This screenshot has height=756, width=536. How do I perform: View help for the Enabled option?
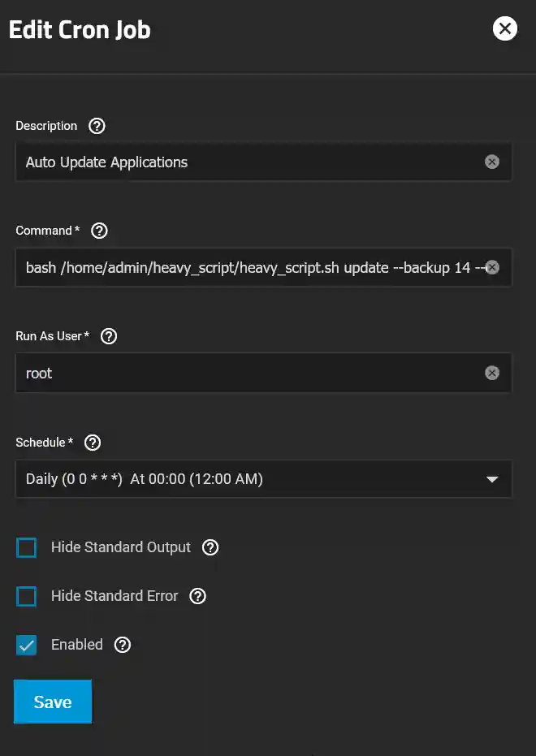(x=123, y=645)
